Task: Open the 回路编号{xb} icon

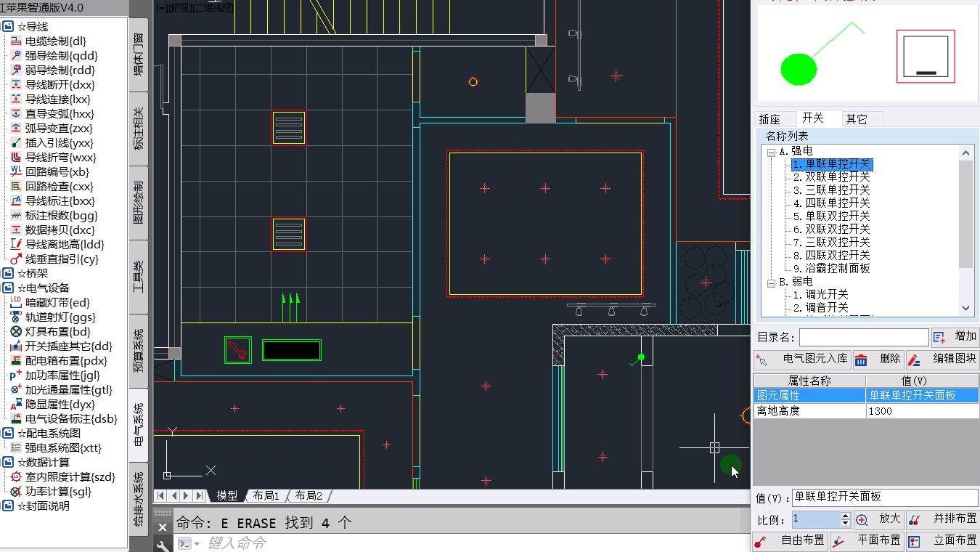Action: [x=16, y=172]
